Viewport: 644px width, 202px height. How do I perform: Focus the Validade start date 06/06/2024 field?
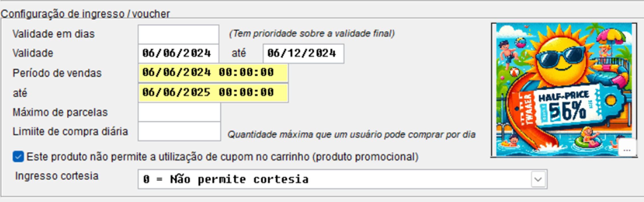[x=178, y=53]
